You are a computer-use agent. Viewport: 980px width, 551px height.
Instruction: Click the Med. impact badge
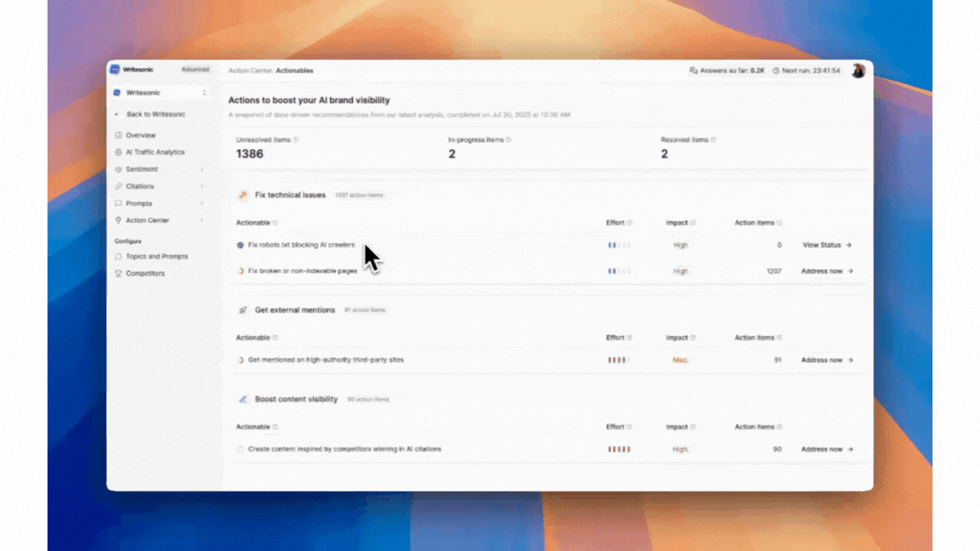[681, 360]
